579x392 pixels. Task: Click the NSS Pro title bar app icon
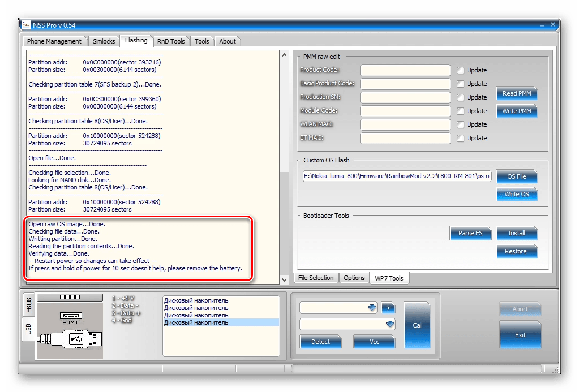point(26,25)
